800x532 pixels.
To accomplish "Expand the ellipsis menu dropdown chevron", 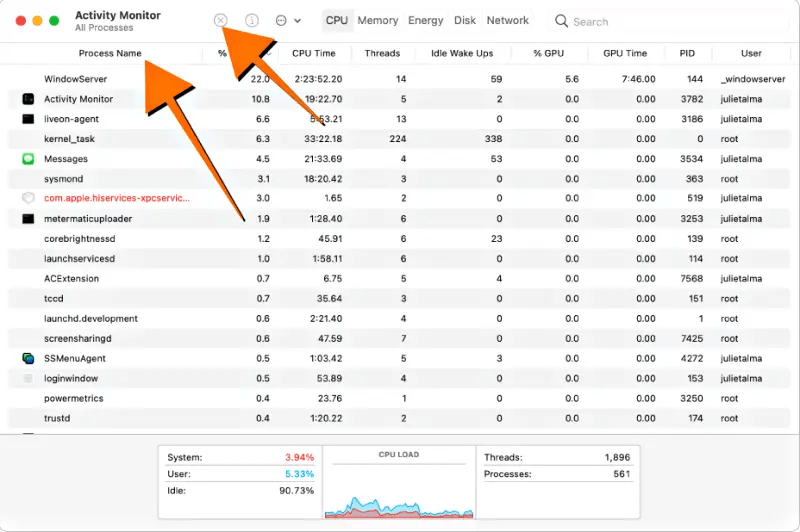I will (x=297, y=21).
